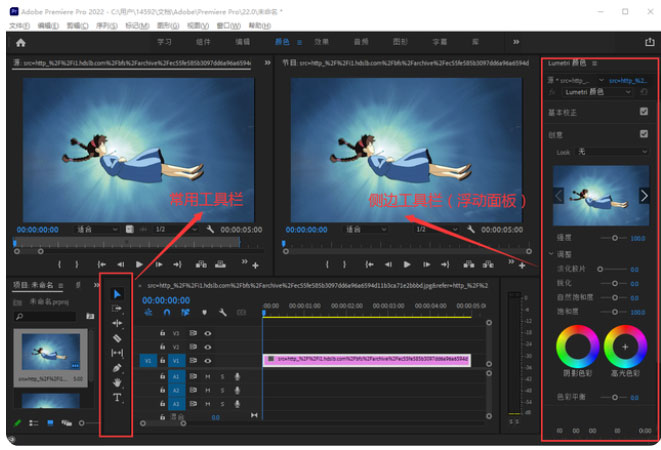Click Insert button in Source monitor
This screenshot has width=661, height=450.
[201, 264]
